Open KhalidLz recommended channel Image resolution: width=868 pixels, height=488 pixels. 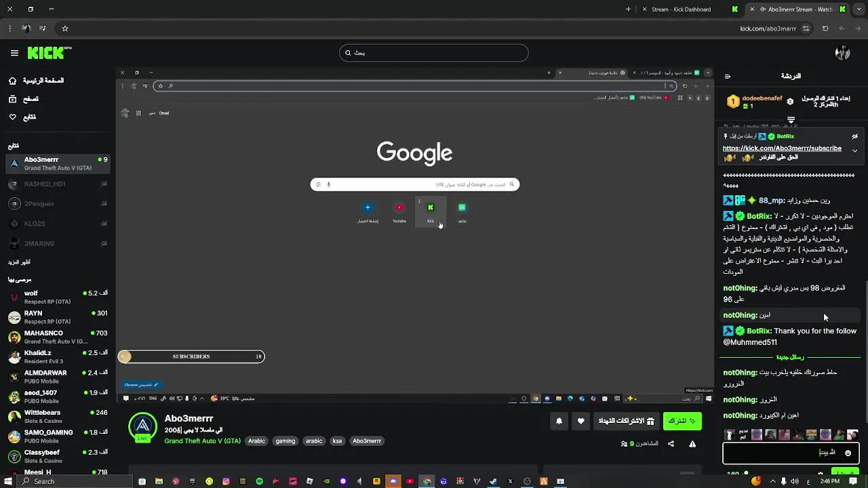[58, 357]
